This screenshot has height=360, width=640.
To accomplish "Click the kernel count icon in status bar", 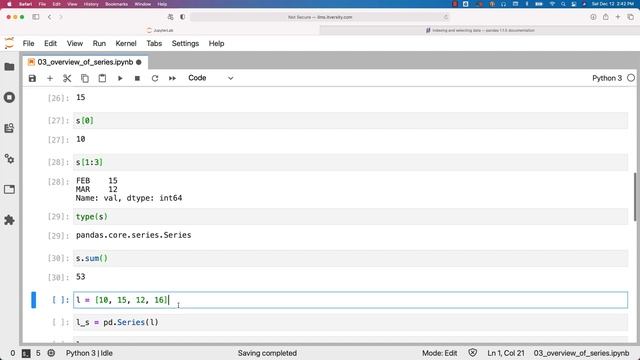I will tap(51, 353).
